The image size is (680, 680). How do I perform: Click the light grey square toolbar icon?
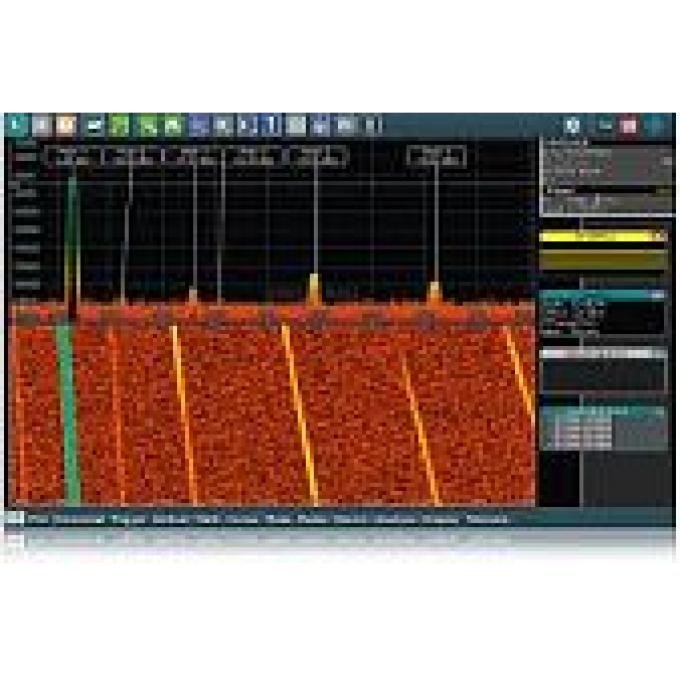[296, 125]
